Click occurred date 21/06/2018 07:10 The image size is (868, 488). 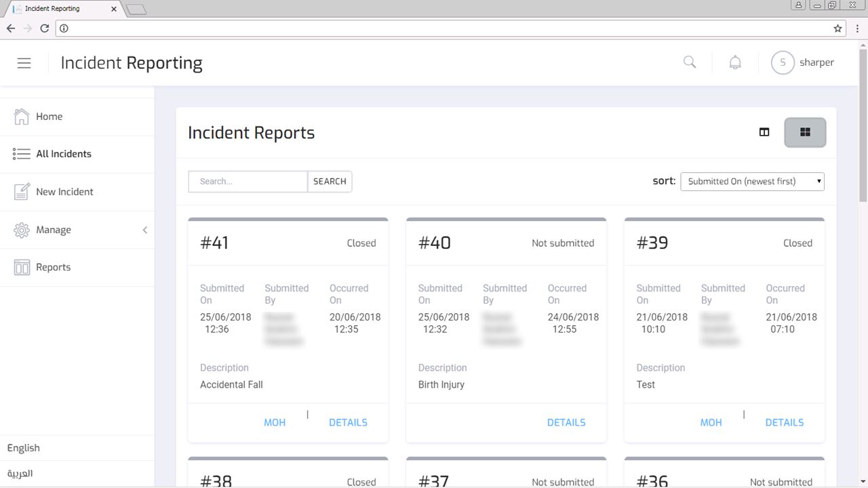tap(791, 323)
